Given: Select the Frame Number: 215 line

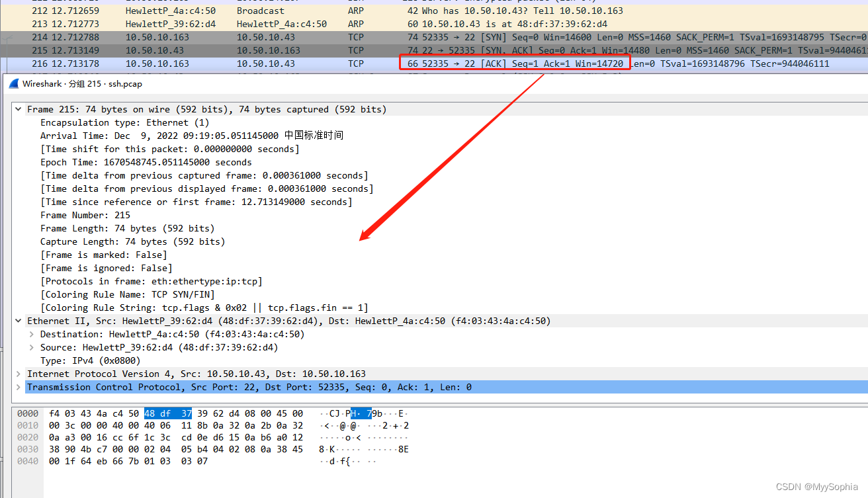Looking at the screenshot, I should 85,215.
